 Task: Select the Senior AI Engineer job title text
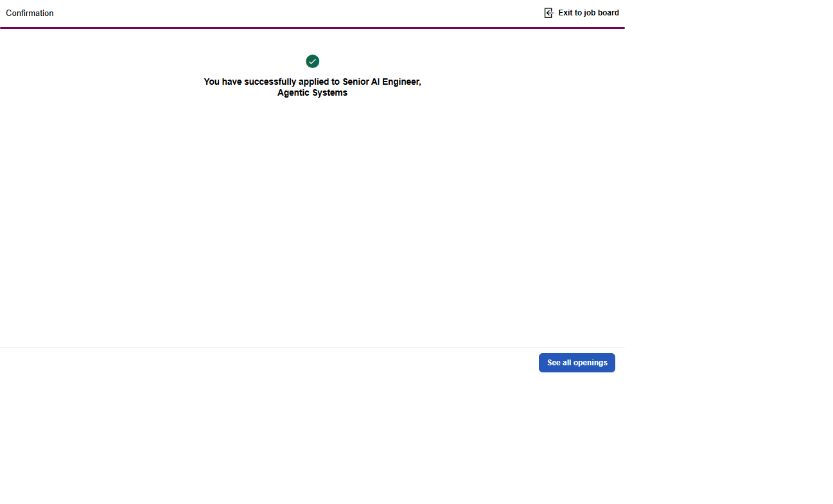click(381, 82)
